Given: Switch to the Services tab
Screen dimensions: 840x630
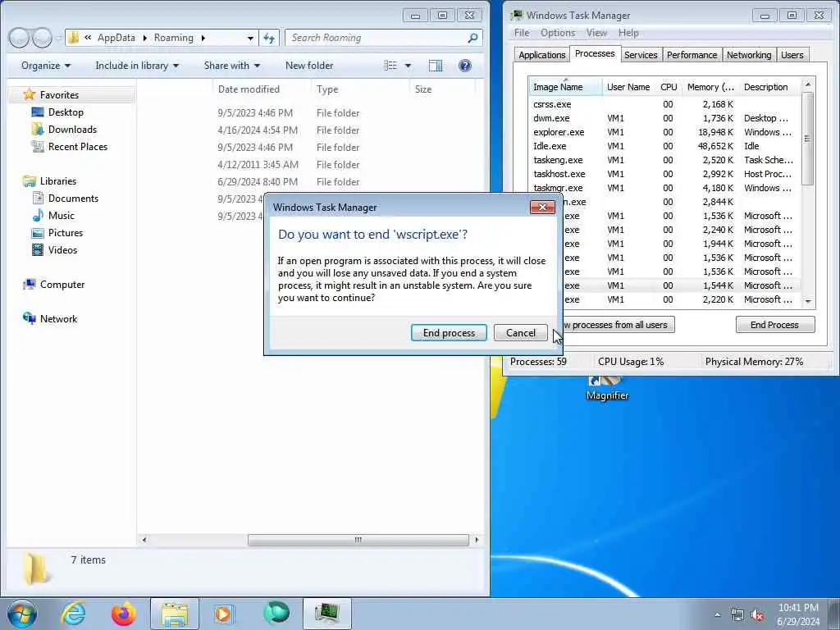Looking at the screenshot, I should [640, 55].
